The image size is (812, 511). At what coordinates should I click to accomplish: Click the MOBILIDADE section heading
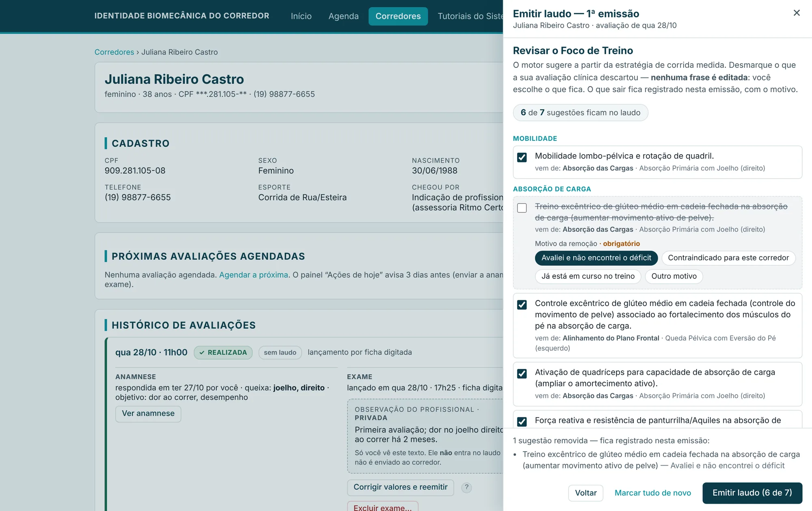(535, 138)
